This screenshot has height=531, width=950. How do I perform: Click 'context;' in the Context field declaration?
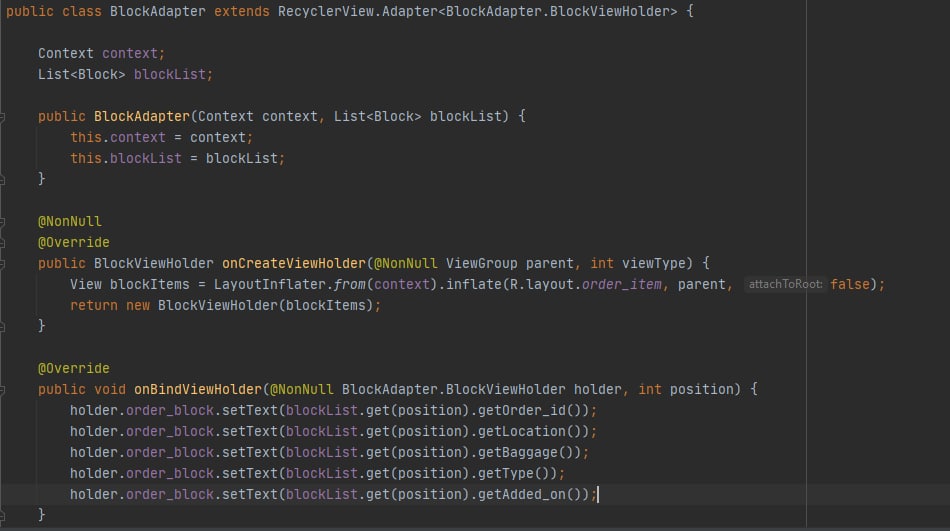(x=133, y=53)
